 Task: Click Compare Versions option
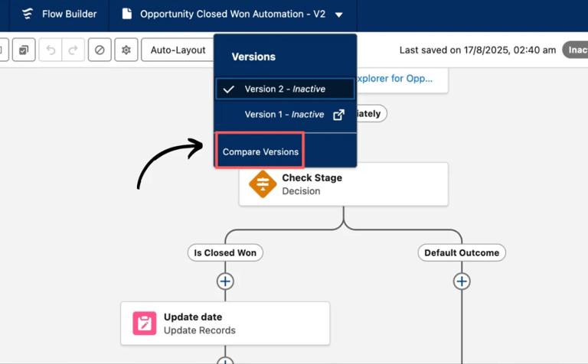point(260,151)
